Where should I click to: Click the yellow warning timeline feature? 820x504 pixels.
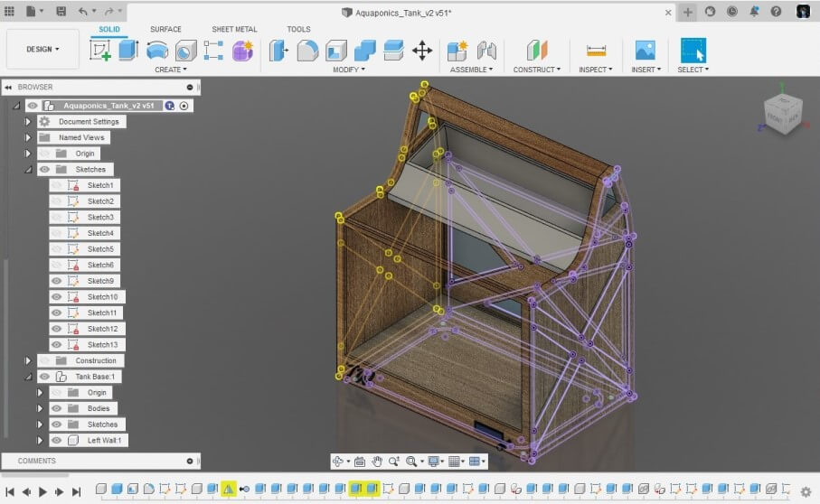click(228, 489)
